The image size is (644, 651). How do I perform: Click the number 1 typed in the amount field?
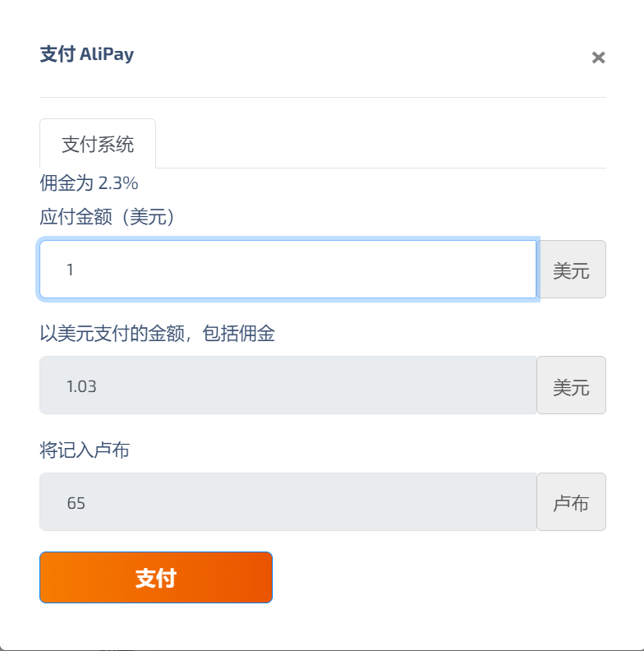click(x=71, y=270)
